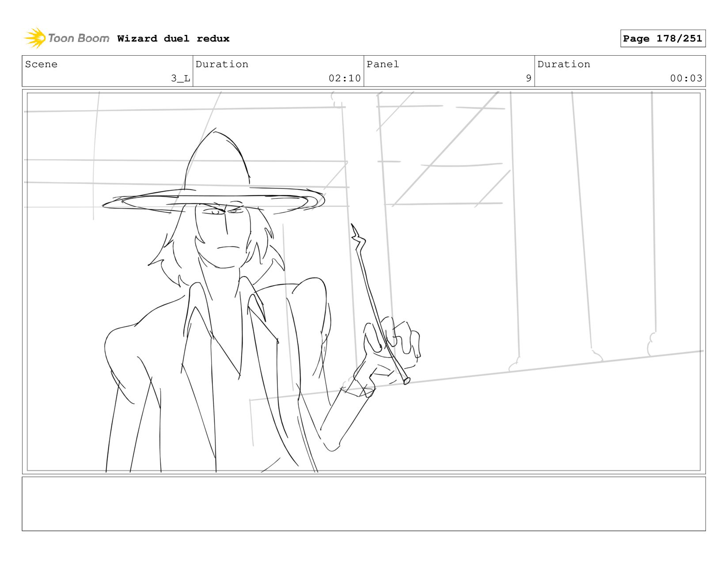Screen dimensions: 728x564
Task: Click the 'Wizard duel redux' title text
Action: [x=173, y=38]
